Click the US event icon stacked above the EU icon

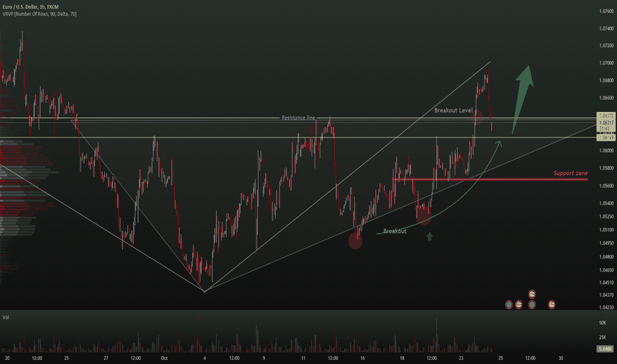pyautogui.click(x=532, y=294)
